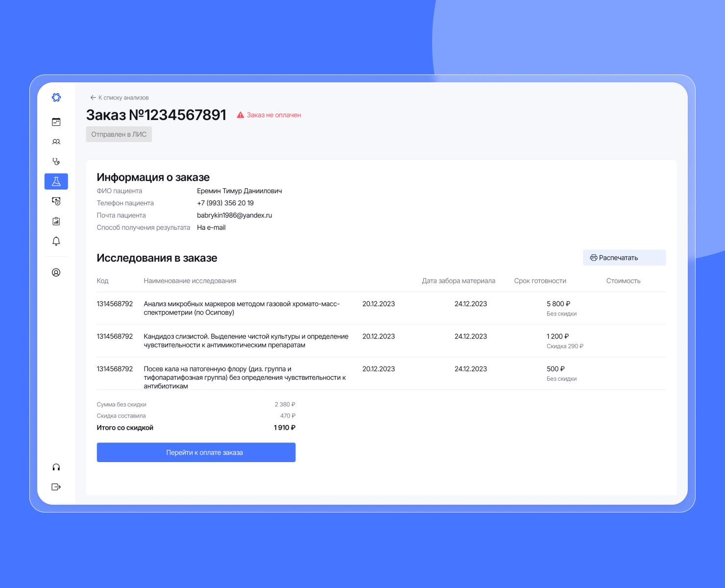This screenshot has height=588, width=725.
Task: Open the stethoscope doctors section
Action: click(56, 161)
